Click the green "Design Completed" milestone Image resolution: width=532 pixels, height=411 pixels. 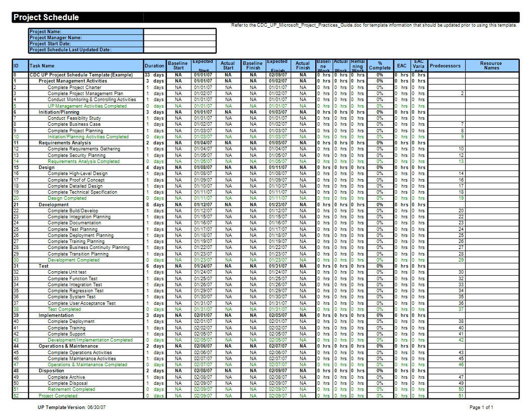[67, 198]
